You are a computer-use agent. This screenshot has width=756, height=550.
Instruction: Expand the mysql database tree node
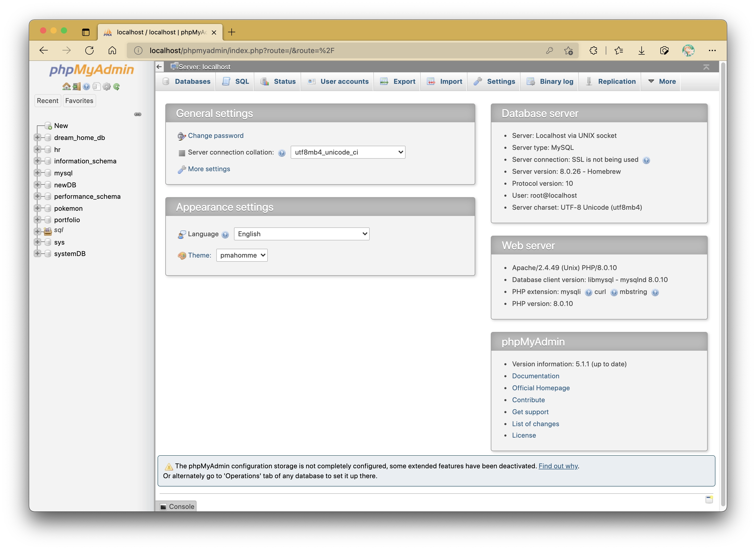37,173
